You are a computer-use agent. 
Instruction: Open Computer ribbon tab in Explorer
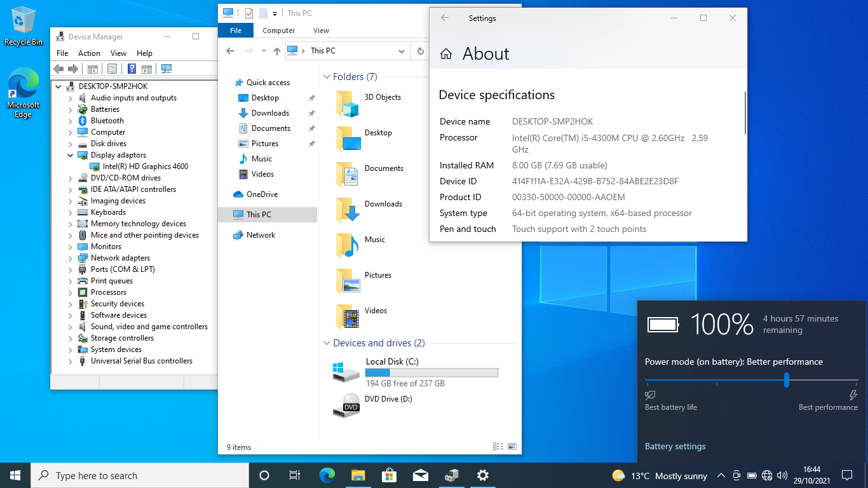tap(279, 30)
